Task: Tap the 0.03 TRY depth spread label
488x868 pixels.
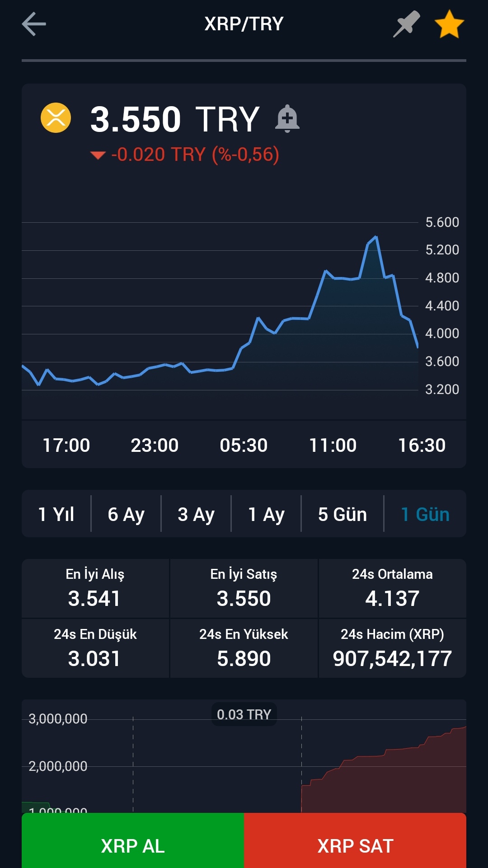Action: [x=244, y=714]
